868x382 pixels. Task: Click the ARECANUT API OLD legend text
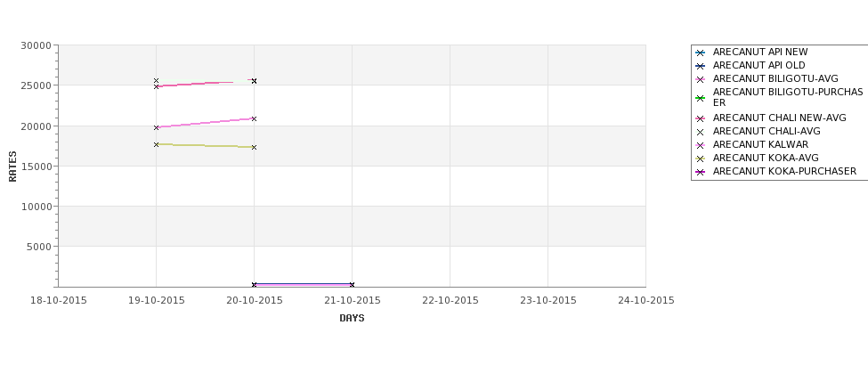759,66
